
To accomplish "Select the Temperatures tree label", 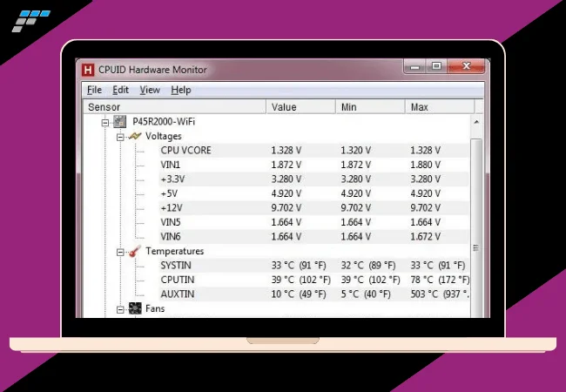I will tap(175, 251).
